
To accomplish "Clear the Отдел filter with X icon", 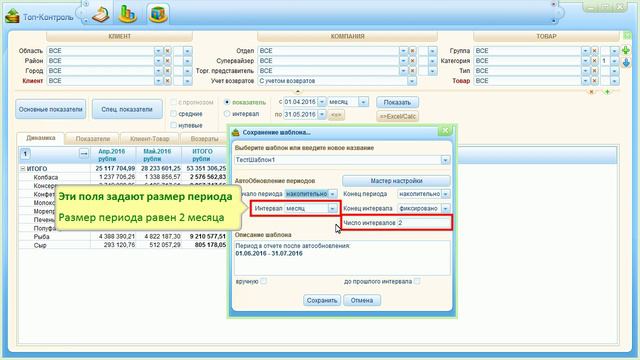I will coord(413,51).
